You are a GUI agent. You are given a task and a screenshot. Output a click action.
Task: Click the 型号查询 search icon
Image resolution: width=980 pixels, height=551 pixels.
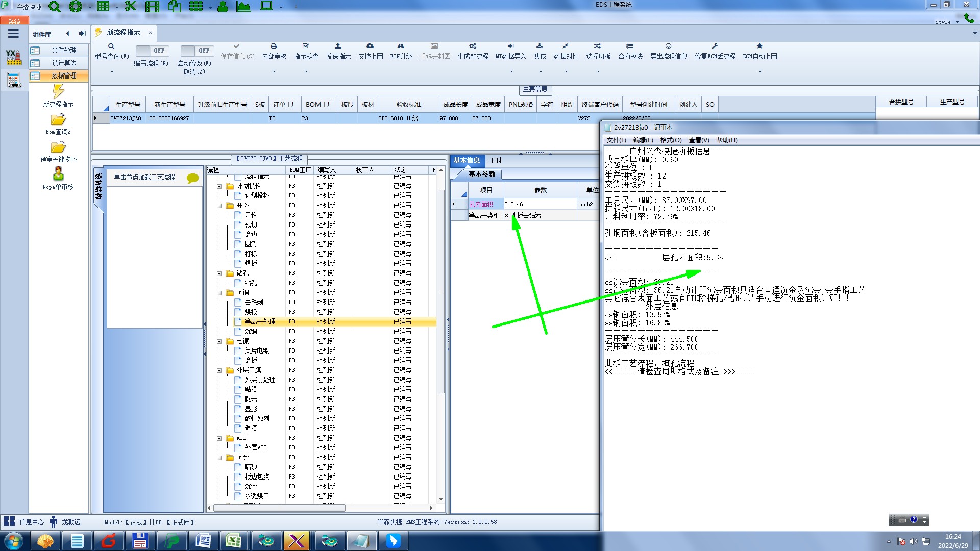pos(111,46)
